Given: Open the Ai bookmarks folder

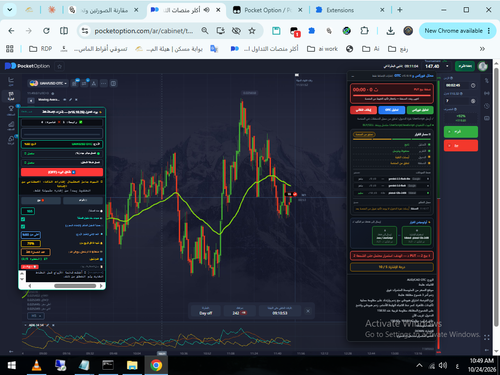Looking at the screenshot, I should pos(371,49).
